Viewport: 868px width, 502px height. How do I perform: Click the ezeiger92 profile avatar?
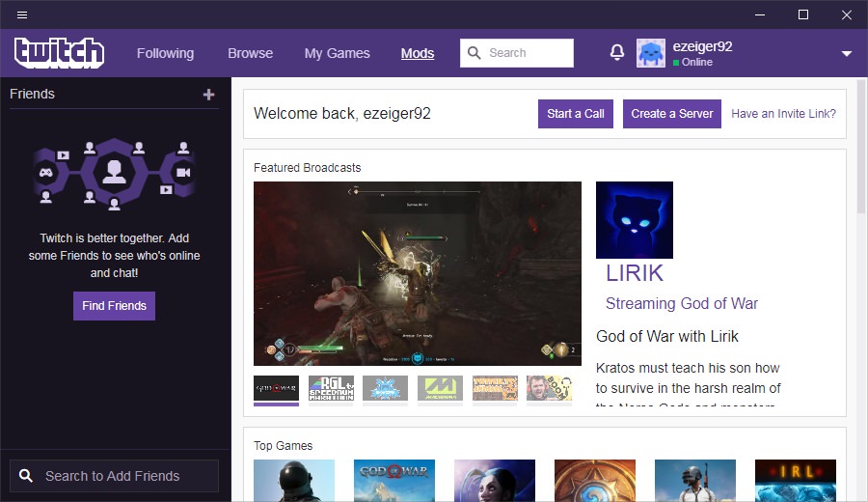click(x=650, y=53)
